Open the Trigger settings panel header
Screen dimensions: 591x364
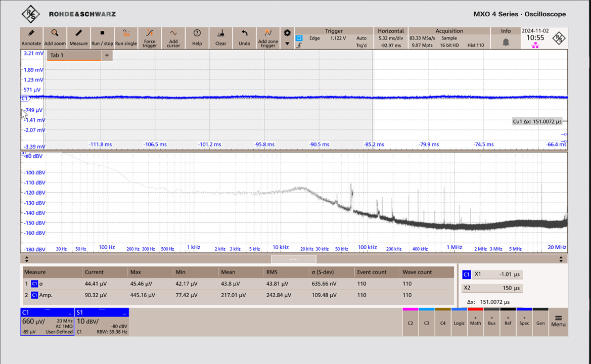334,31
